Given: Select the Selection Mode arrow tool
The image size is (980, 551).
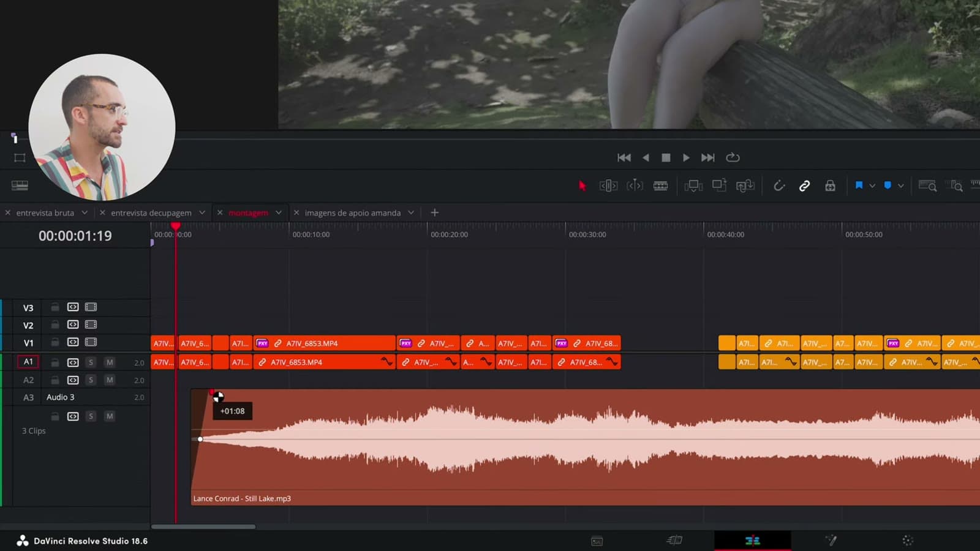Looking at the screenshot, I should (x=582, y=186).
